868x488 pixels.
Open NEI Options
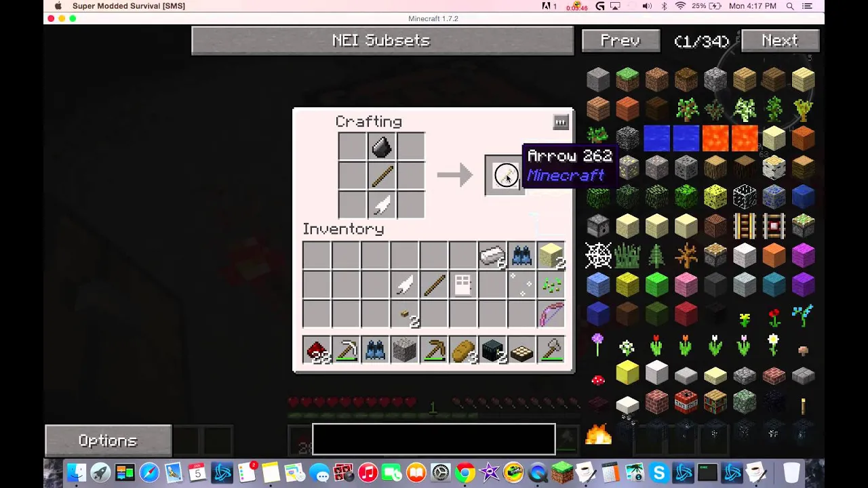click(108, 441)
